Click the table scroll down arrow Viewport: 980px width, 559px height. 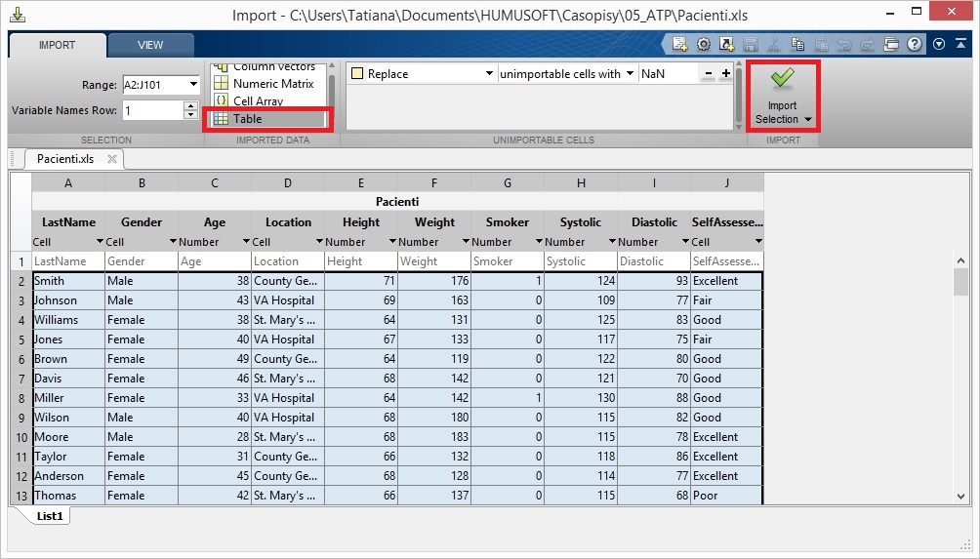coord(960,497)
